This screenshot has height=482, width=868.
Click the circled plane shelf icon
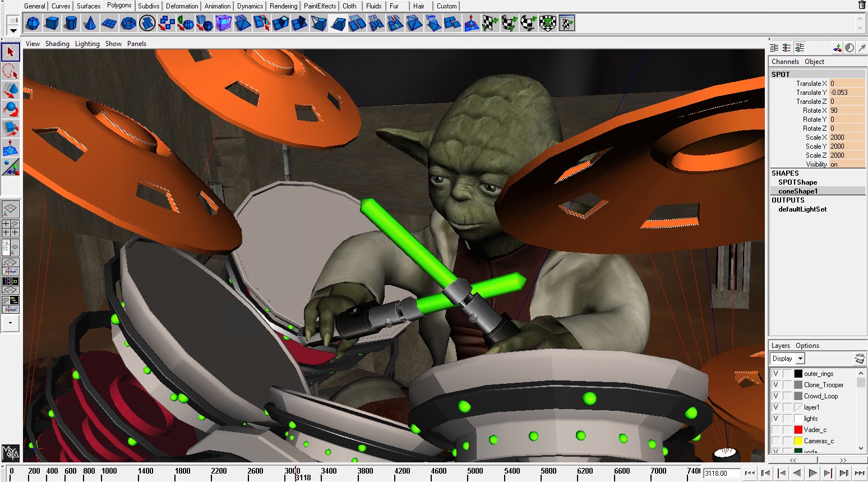[147, 24]
